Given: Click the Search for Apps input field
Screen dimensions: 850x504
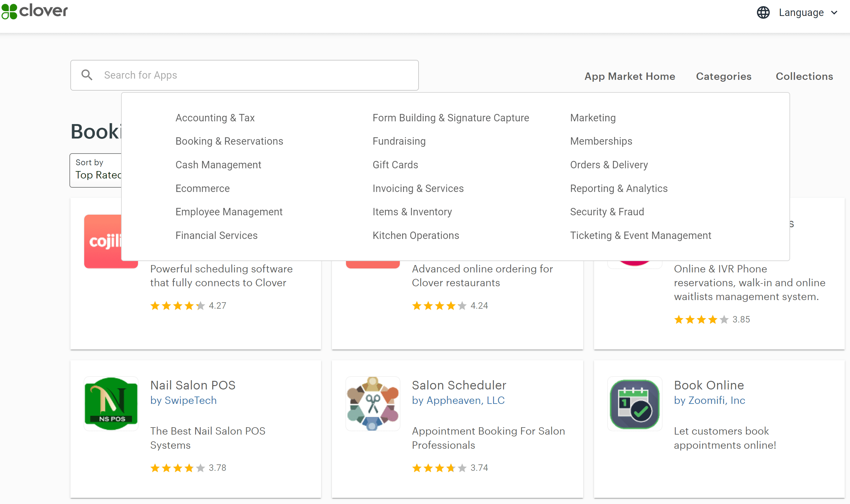Looking at the screenshot, I should (x=245, y=75).
